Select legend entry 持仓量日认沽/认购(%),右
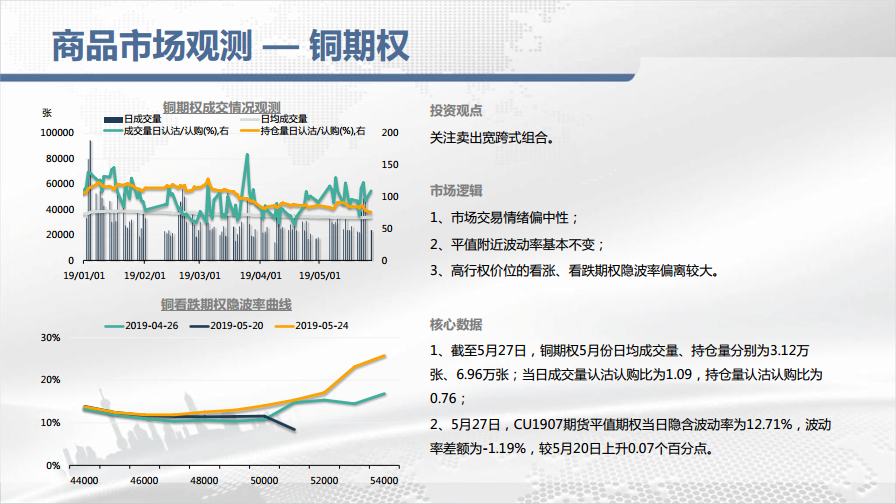The width and height of the screenshot is (896, 504). (x=303, y=131)
